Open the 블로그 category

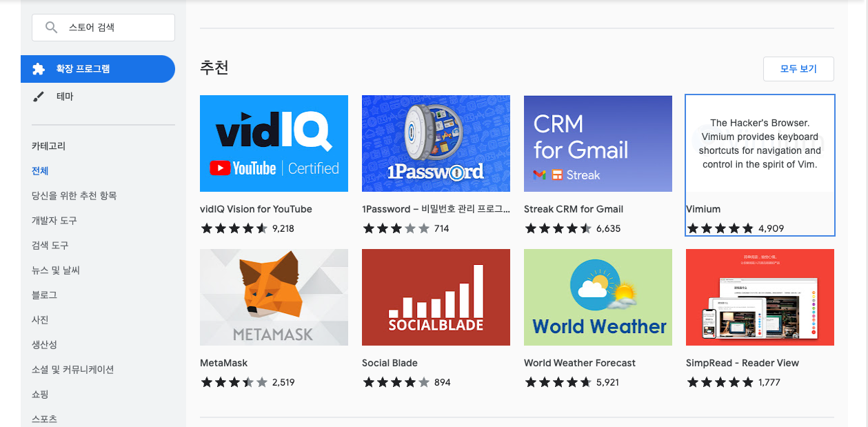pyautogui.click(x=45, y=295)
